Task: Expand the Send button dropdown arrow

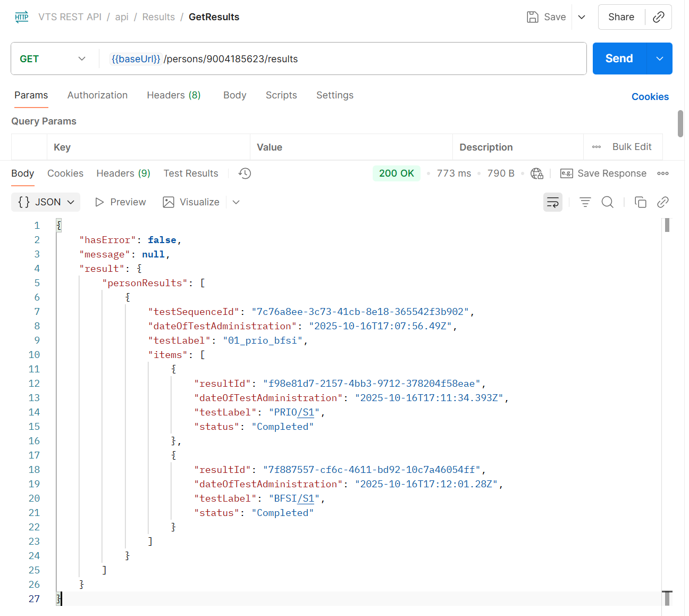Action: click(x=659, y=59)
